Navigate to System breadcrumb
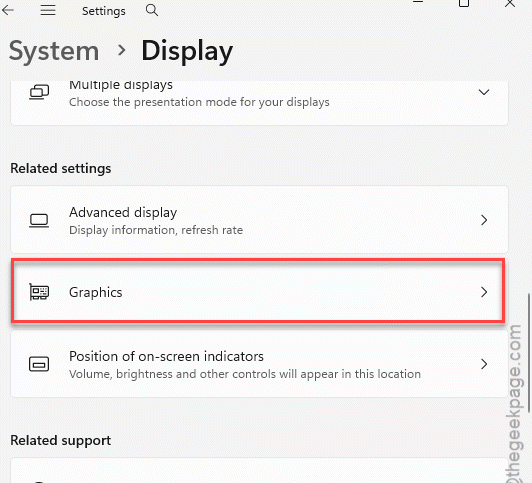 coord(54,51)
